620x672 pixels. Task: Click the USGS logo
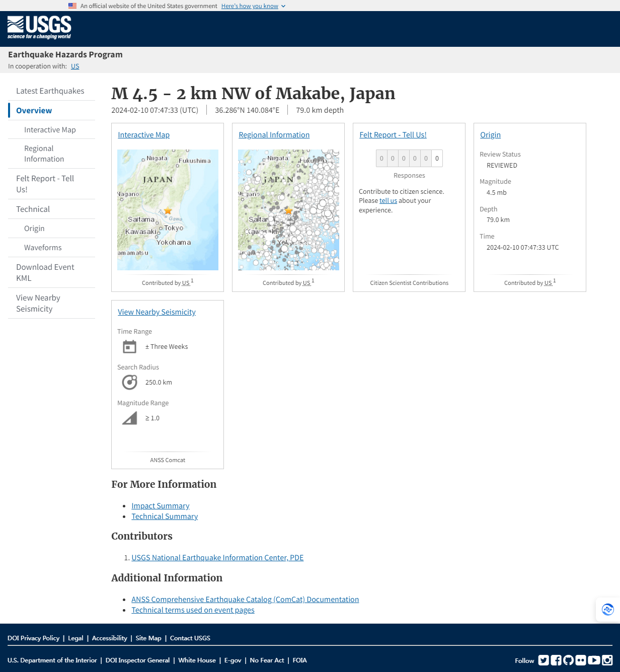click(39, 28)
